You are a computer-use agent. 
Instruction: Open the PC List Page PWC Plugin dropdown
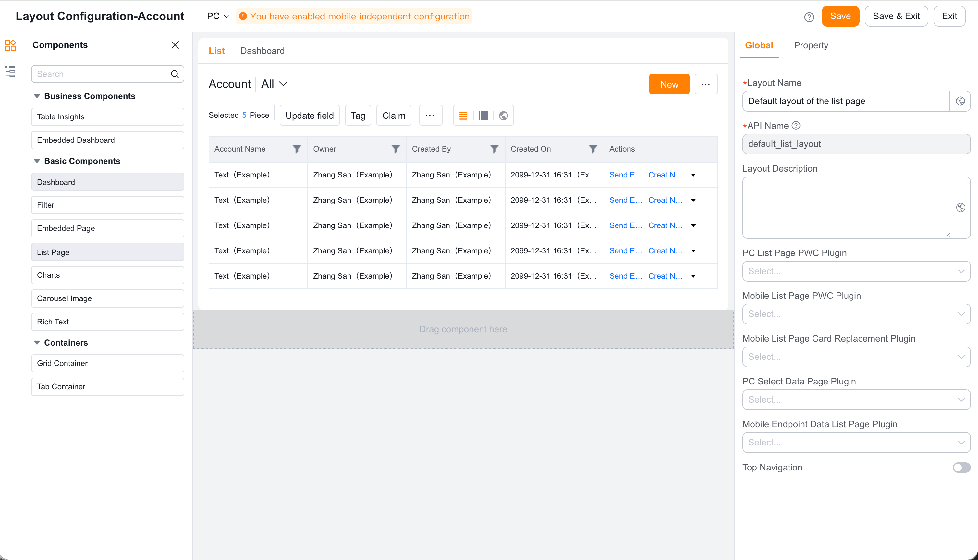[856, 271]
